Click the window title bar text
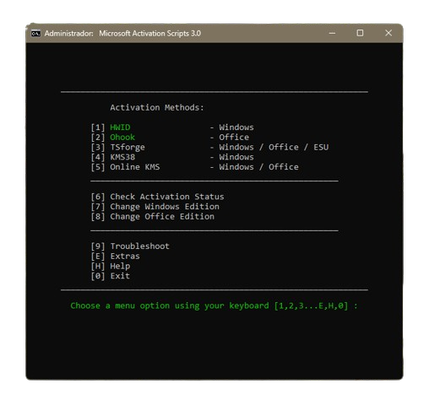The width and height of the screenshot is (445, 400). coord(123,33)
